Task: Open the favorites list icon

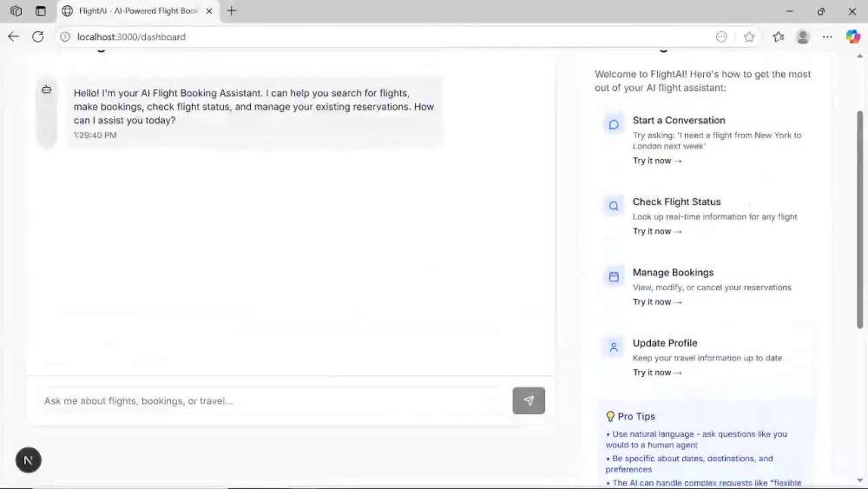Action: 779,36
